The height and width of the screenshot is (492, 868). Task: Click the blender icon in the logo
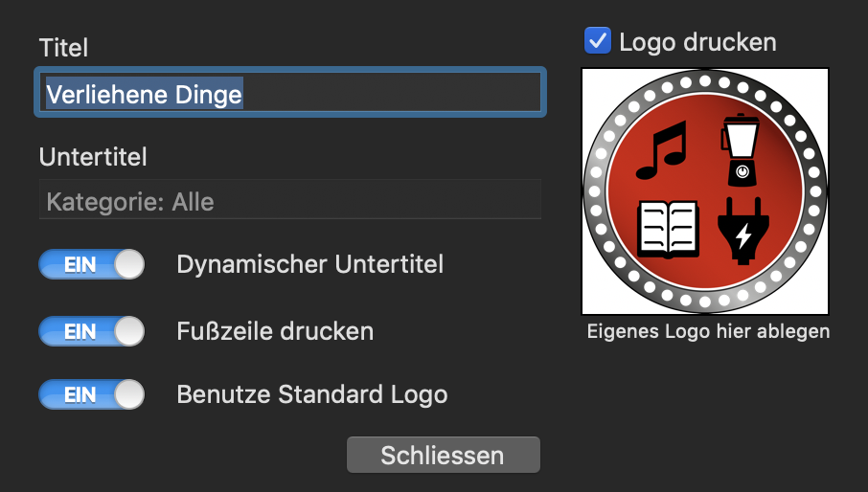click(741, 150)
